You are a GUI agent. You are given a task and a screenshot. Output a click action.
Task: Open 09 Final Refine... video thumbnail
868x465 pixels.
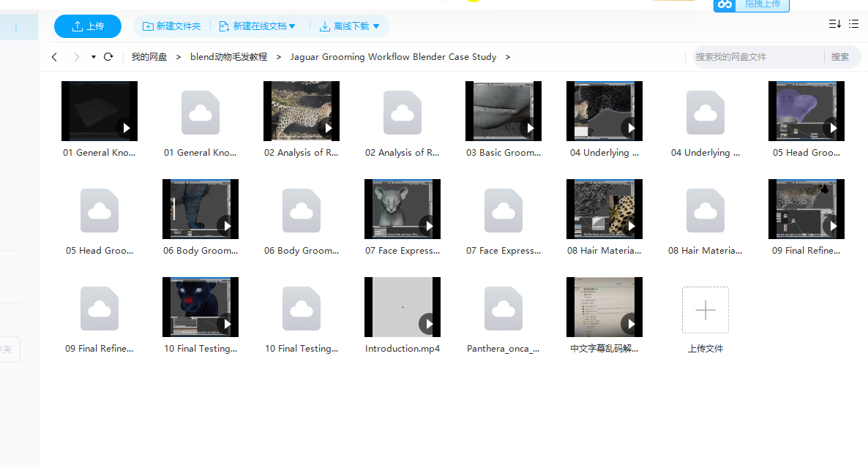tap(807, 209)
